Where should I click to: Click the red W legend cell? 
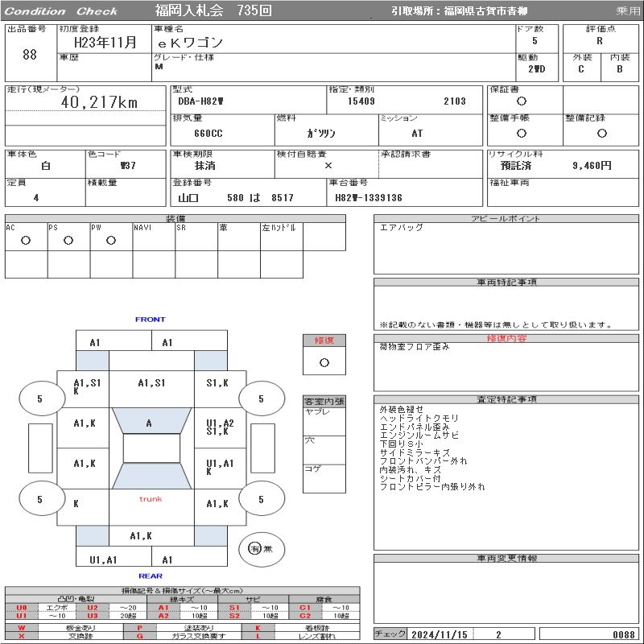click(22, 627)
